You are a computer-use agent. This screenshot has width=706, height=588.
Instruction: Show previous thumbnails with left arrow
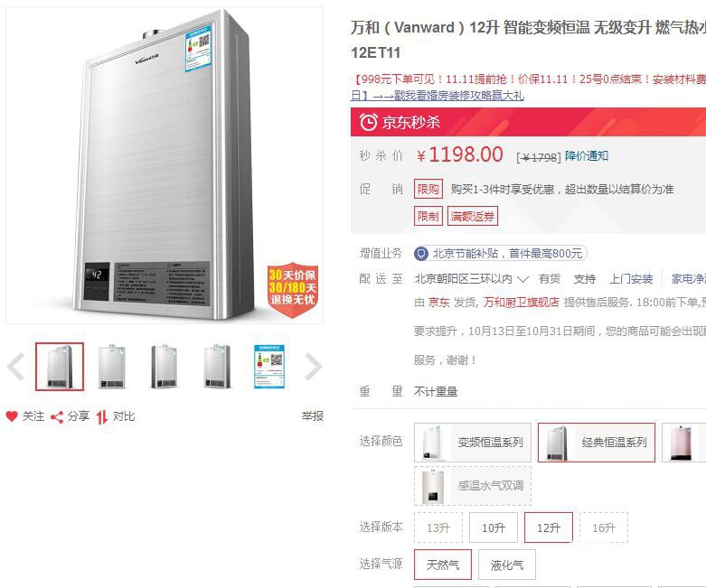[16, 367]
